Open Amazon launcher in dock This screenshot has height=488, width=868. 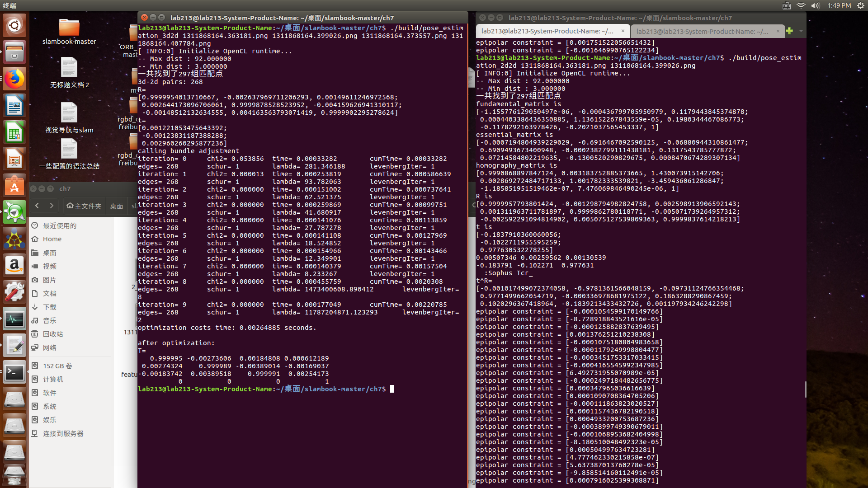tap(14, 265)
